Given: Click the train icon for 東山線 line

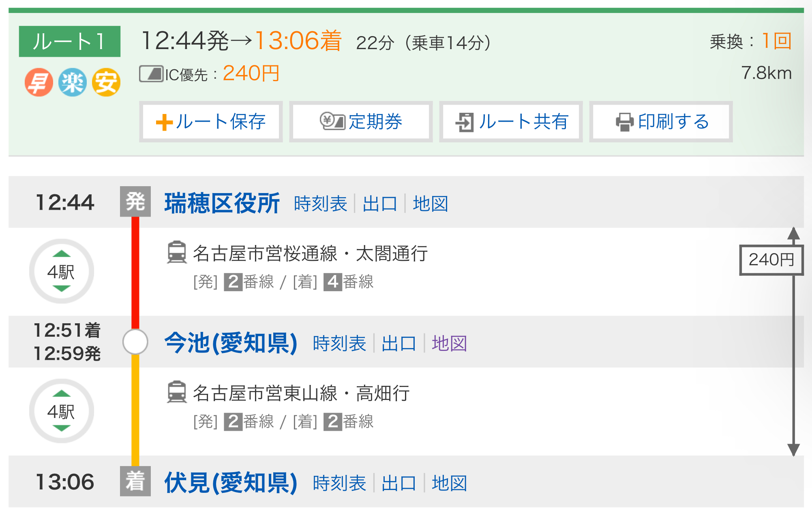Looking at the screenshot, I should click(x=177, y=392).
